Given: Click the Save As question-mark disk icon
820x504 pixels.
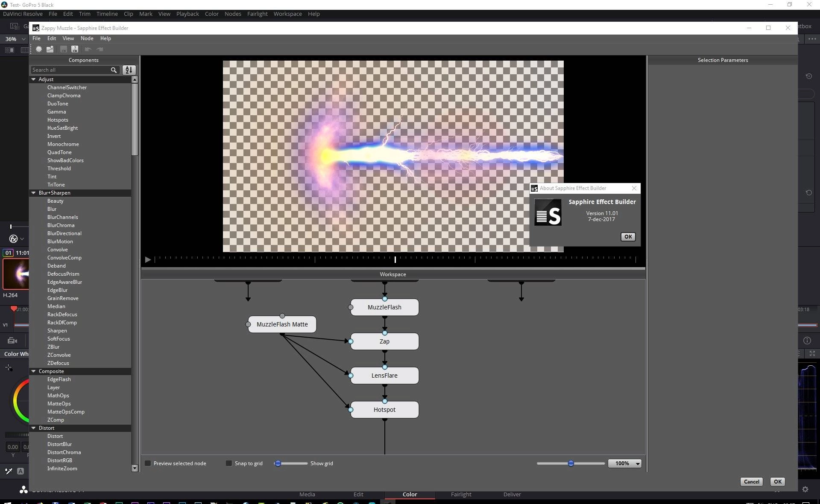Looking at the screenshot, I should [x=75, y=49].
